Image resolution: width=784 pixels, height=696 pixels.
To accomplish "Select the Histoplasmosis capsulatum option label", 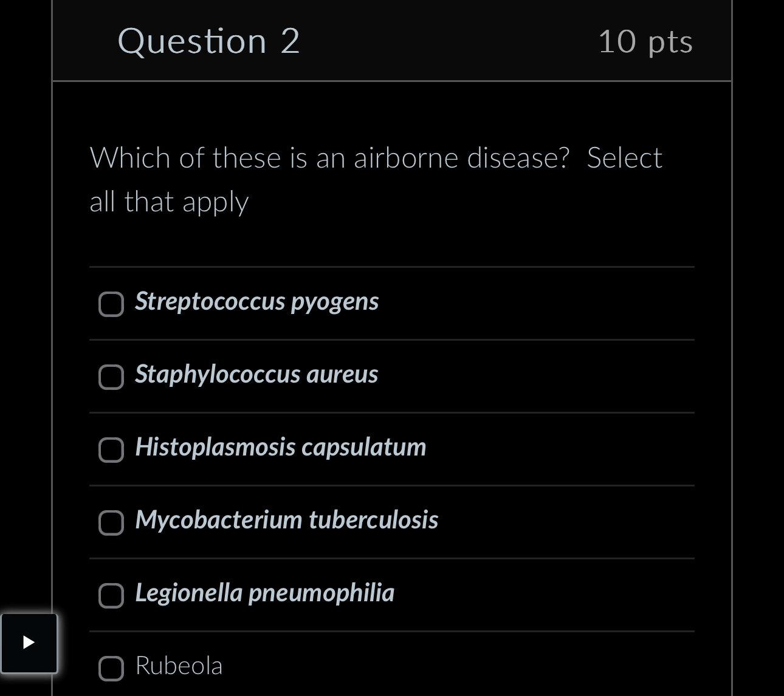I will 280,447.
